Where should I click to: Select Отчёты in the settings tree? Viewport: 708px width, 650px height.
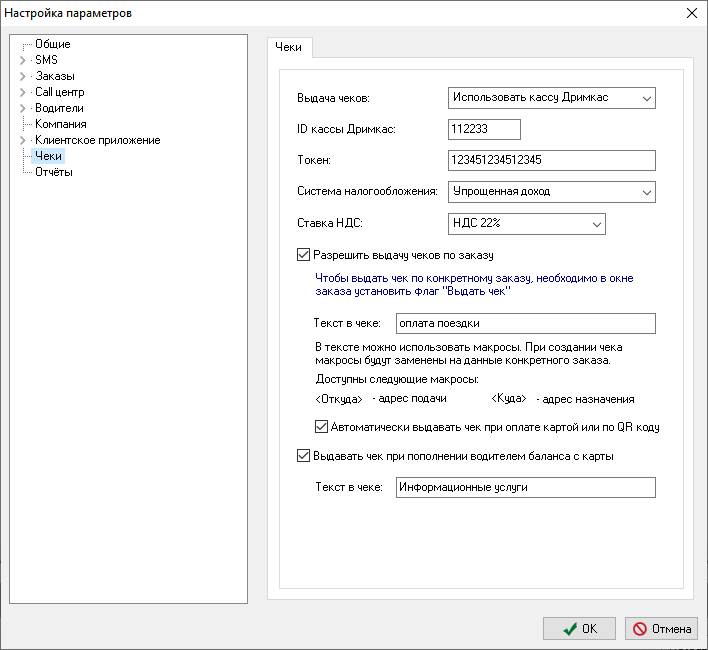click(x=53, y=172)
